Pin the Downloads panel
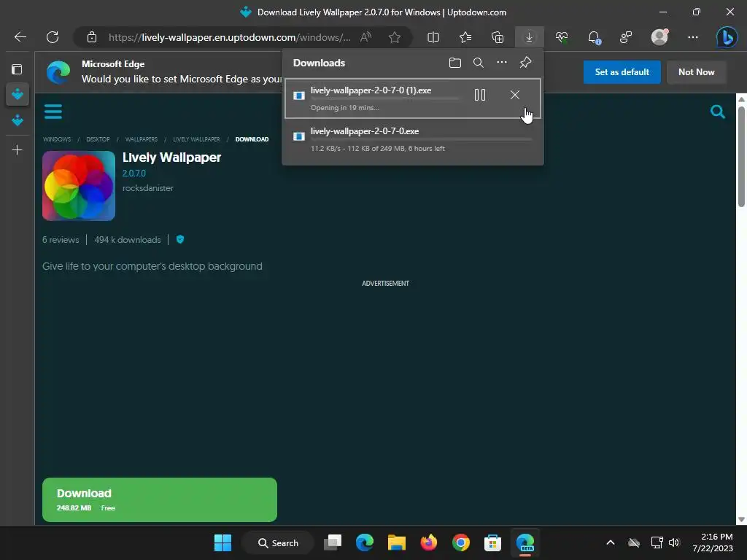The image size is (747, 560). click(525, 63)
